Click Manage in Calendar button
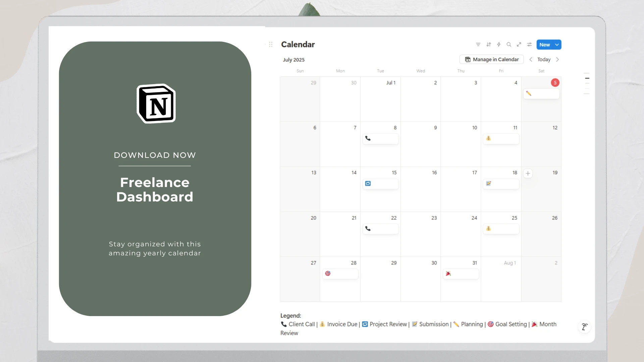The width and height of the screenshot is (644, 362). click(x=491, y=59)
